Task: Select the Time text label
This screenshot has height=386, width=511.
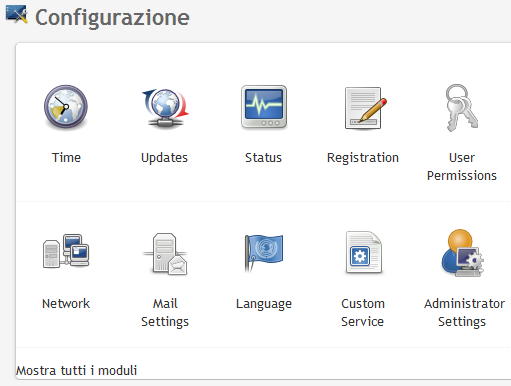Action: pos(66,157)
